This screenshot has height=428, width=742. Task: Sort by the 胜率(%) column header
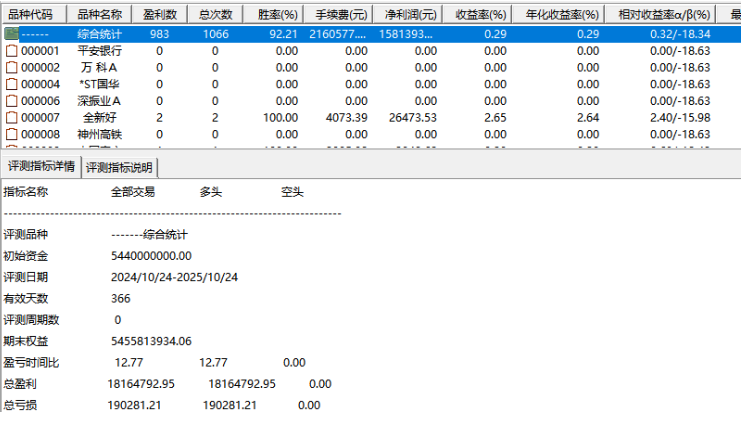273,15
